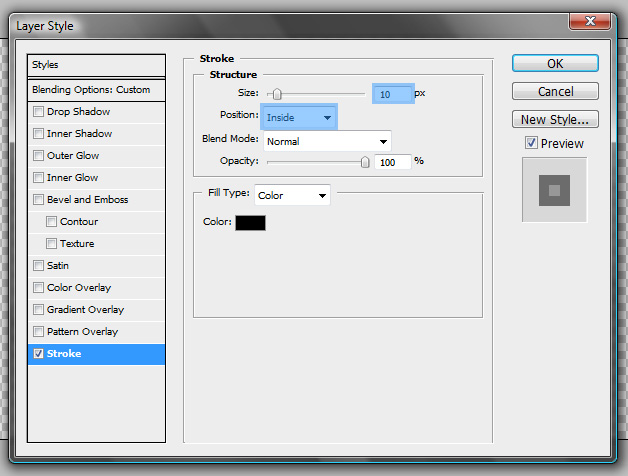Close the Layer Style dialog

tap(590, 21)
